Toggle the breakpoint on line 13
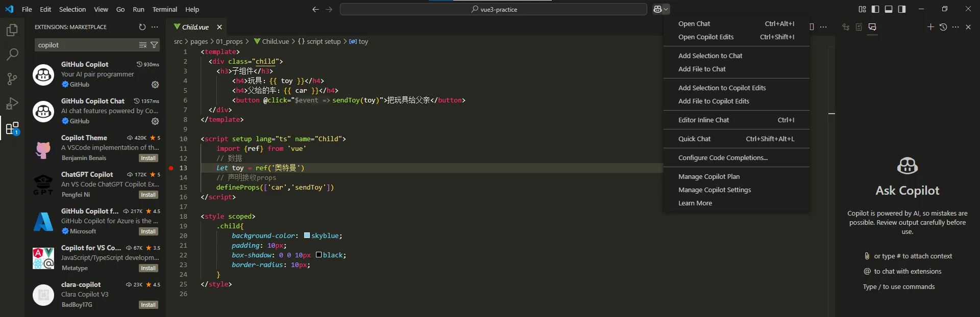The image size is (980, 317). click(171, 168)
